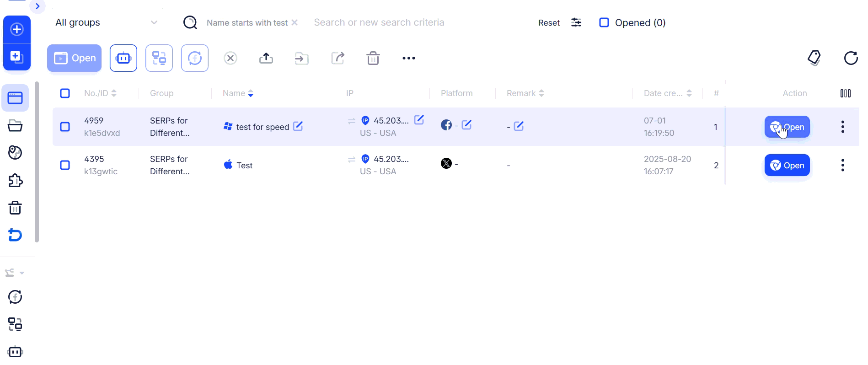Click the Facebook platform icon in row 4959
This screenshot has height=365, width=868.
pyautogui.click(x=446, y=125)
